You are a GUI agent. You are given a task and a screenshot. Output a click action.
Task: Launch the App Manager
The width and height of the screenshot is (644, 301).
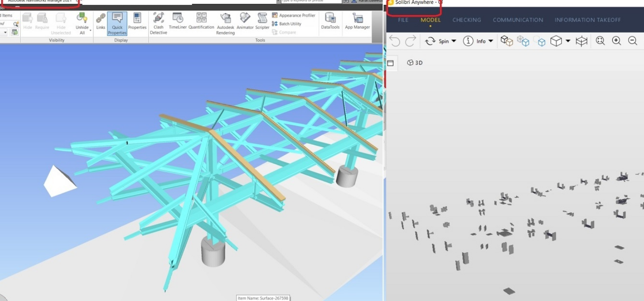point(357,21)
